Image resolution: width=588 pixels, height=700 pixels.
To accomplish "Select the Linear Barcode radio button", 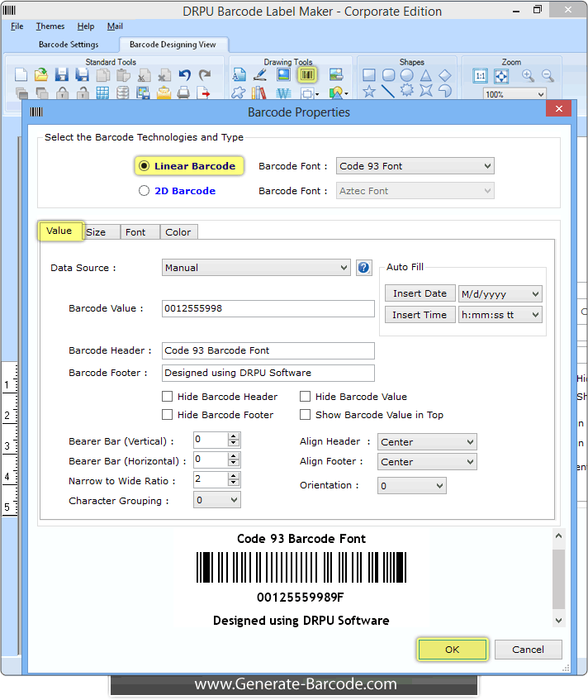I will click(x=144, y=166).
